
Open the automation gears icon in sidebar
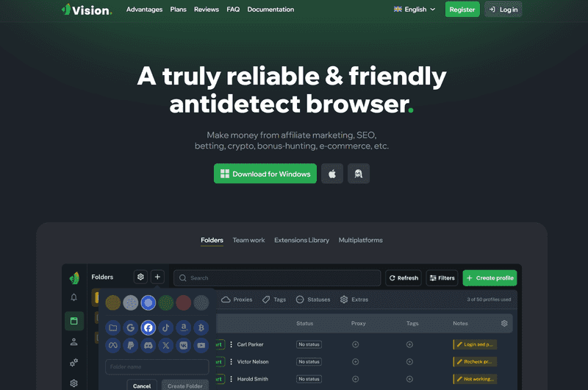[x=74, y=363]
